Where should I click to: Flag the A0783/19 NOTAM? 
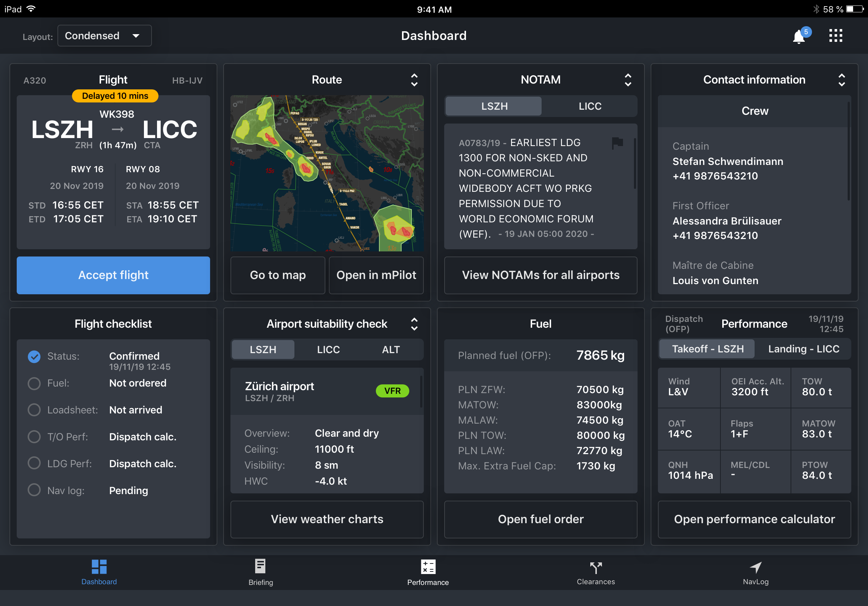tap(617, 143)
